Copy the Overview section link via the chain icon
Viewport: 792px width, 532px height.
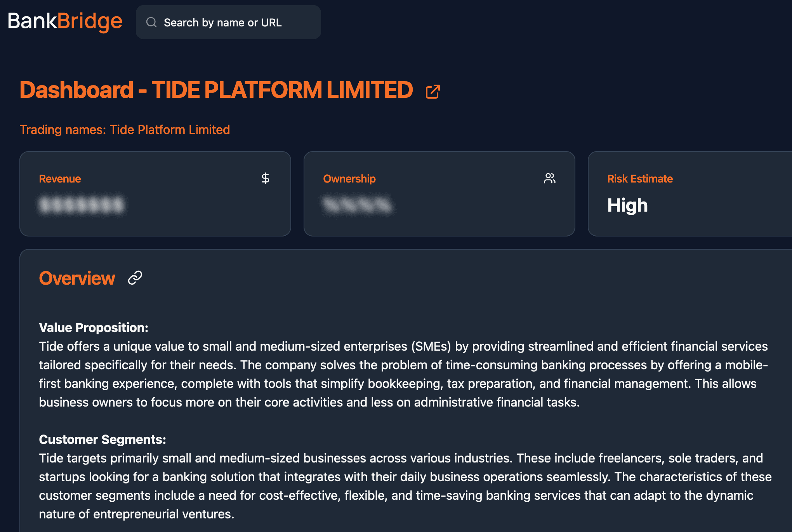tap(135, 278)
